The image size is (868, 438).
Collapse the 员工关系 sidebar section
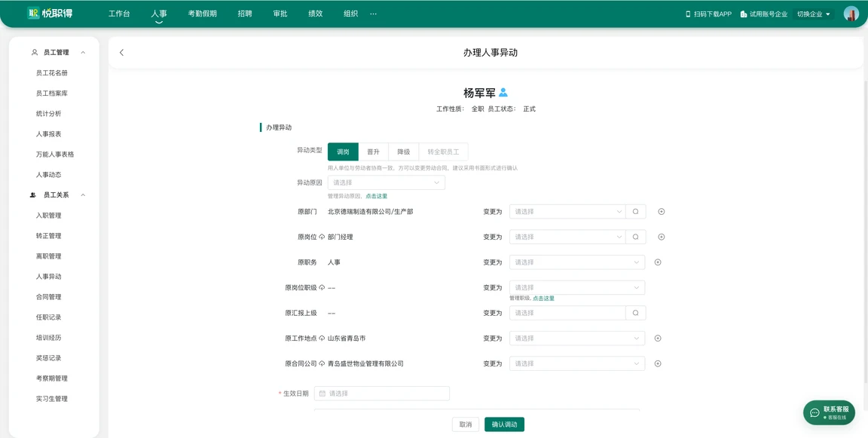(83, 195)
